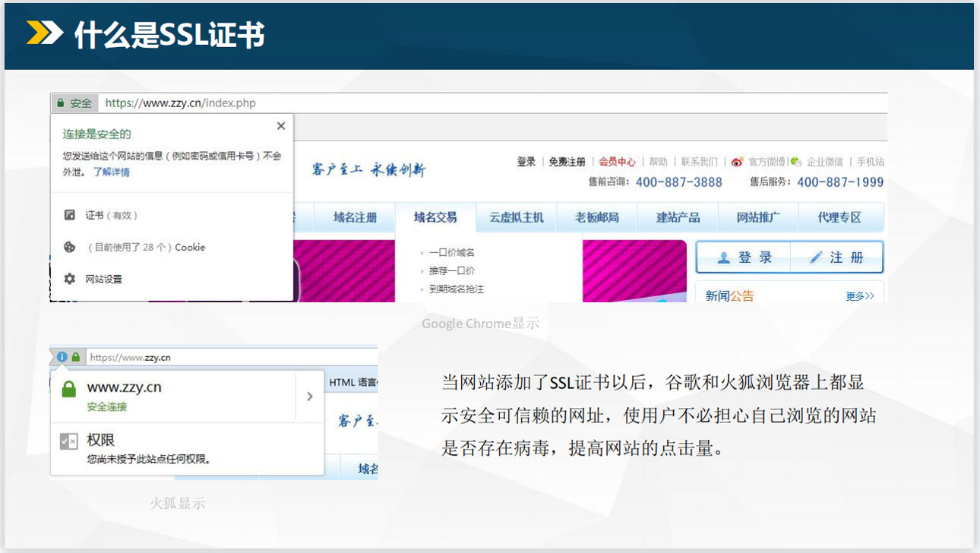
Task: Open the 会员中心 link
Action: (617, 162)
